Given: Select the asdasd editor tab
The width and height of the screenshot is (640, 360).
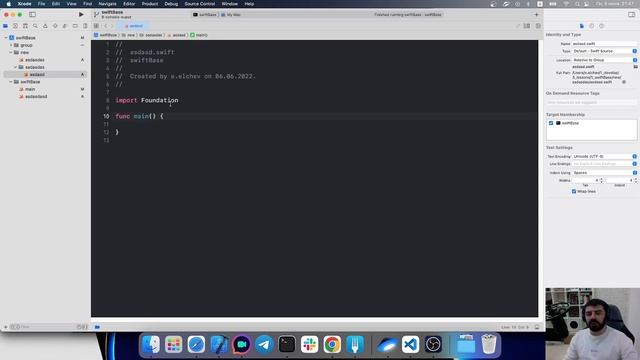Looking at the screenshot, I should 133,26.
